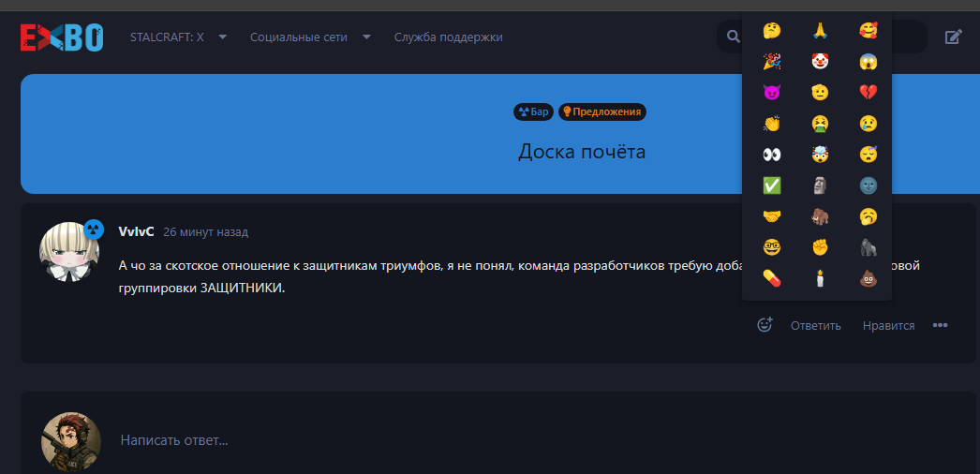The height and width of the screenshot is (474, 980).
Task: React with the smiling face with hearts emoji
Action: (x=869, y=30)
